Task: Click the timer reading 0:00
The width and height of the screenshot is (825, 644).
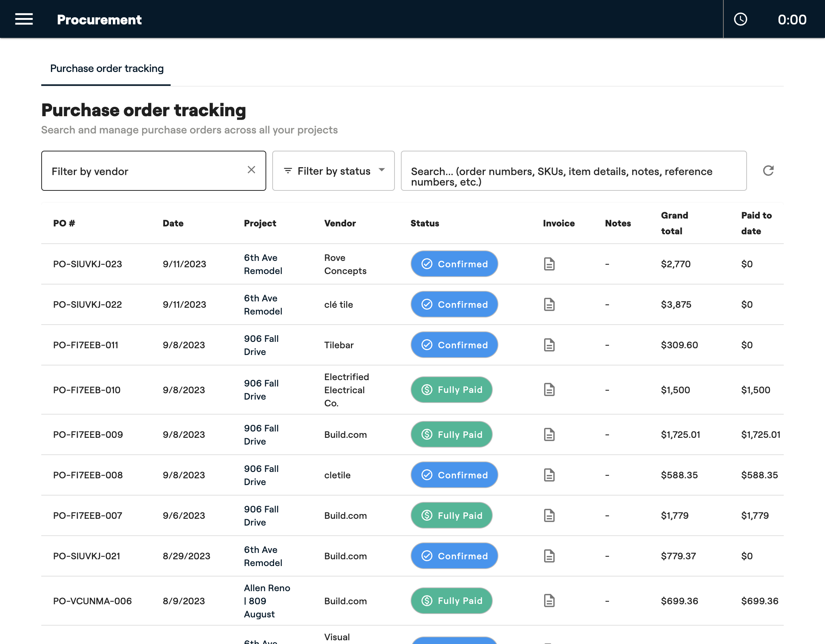Action: pos(792,19)
